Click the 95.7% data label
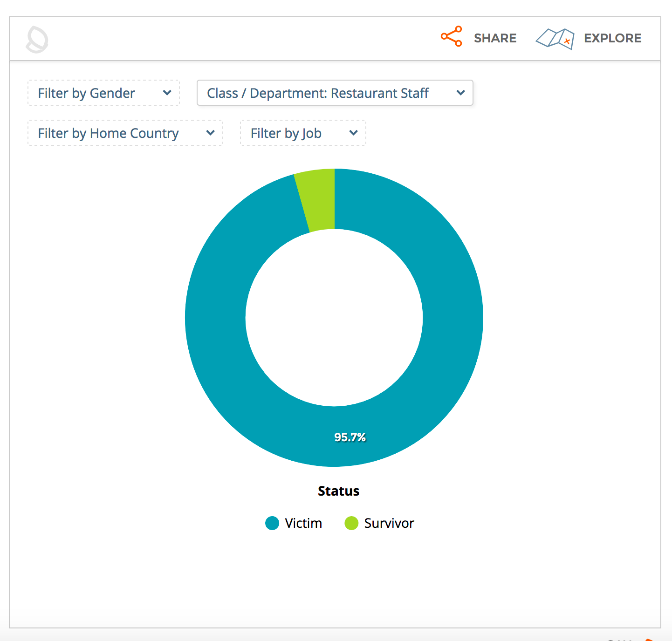 (350, 437)
